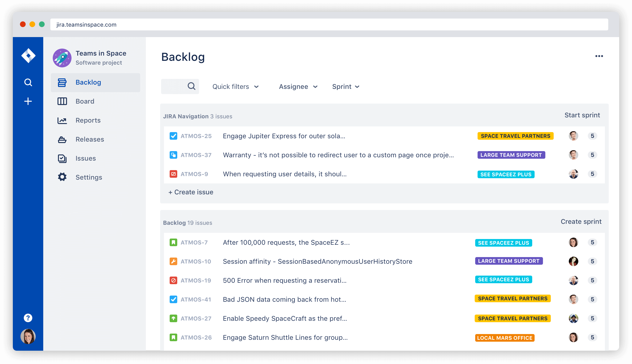
Task: Expand the Assignee filter dropdown
Action: pos(298,86)
